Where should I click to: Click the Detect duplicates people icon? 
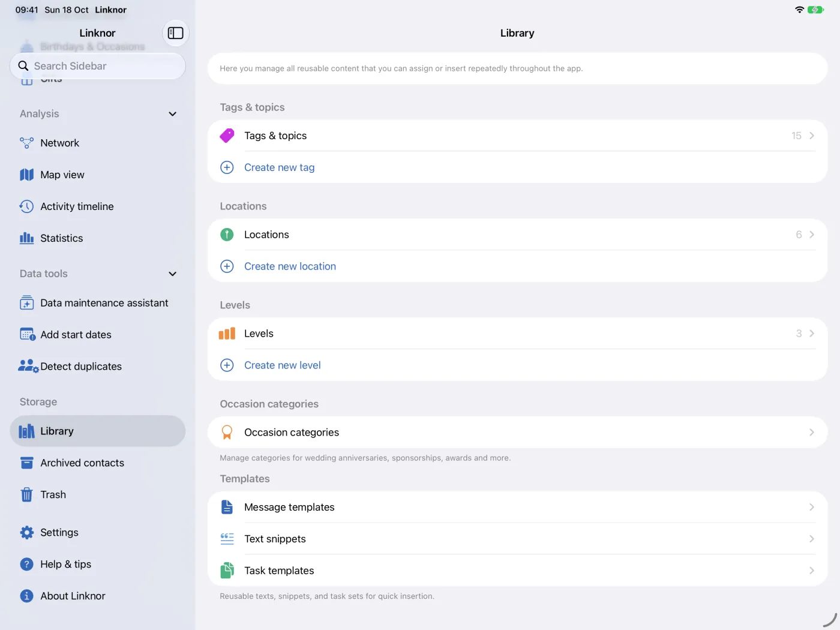[x=28, y=366]
